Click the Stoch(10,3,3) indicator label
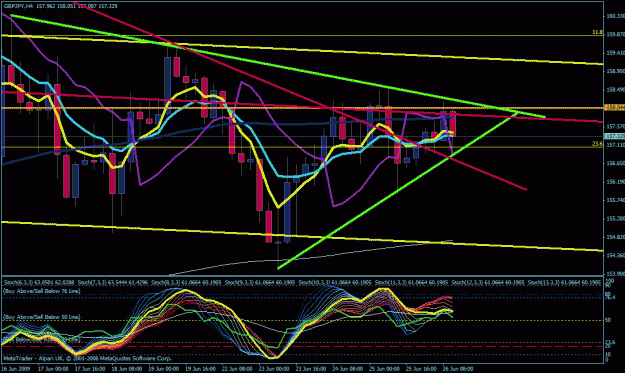 (335, 283)
